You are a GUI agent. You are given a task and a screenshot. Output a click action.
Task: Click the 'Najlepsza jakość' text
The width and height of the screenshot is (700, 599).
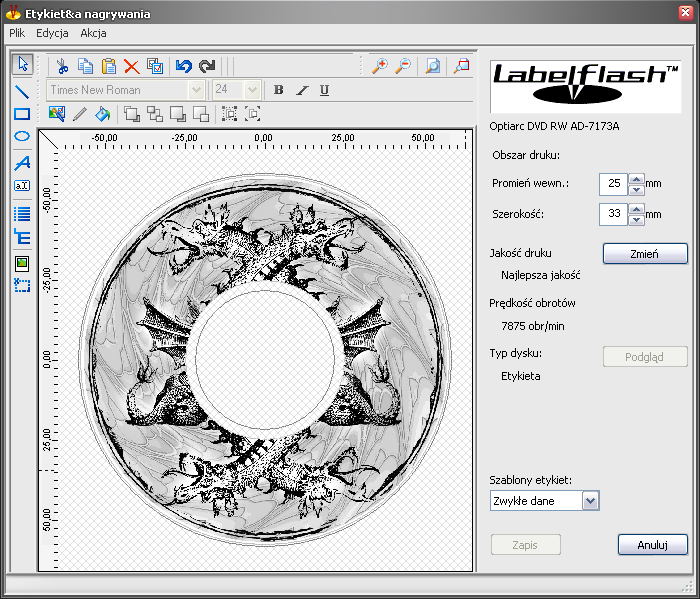point(540,275)
